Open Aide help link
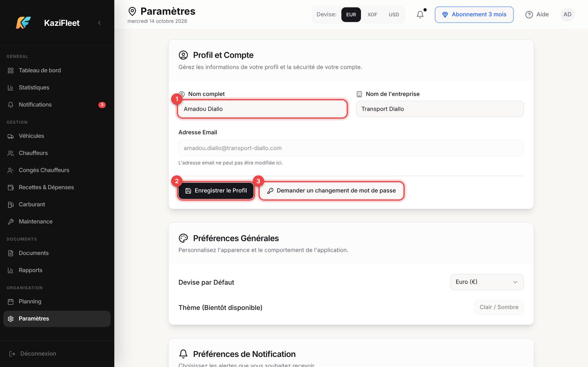This screenshot has height=367, width=588. (537, 14)
